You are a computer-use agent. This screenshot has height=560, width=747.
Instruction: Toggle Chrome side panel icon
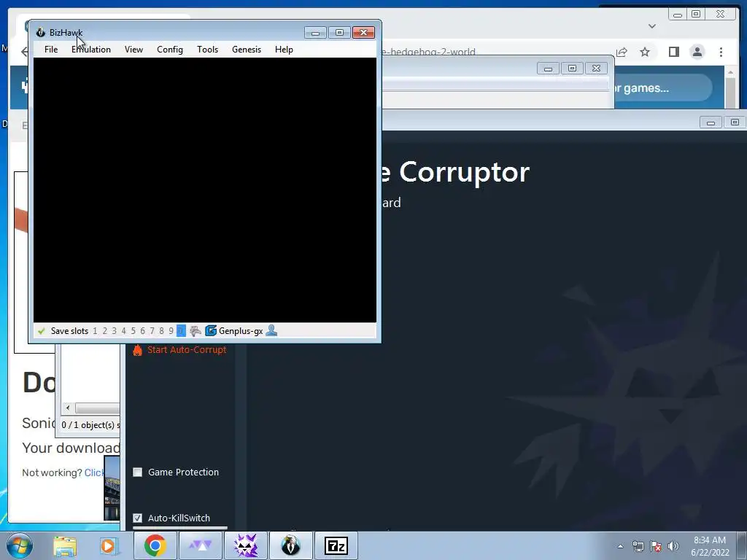click(673, 52)
